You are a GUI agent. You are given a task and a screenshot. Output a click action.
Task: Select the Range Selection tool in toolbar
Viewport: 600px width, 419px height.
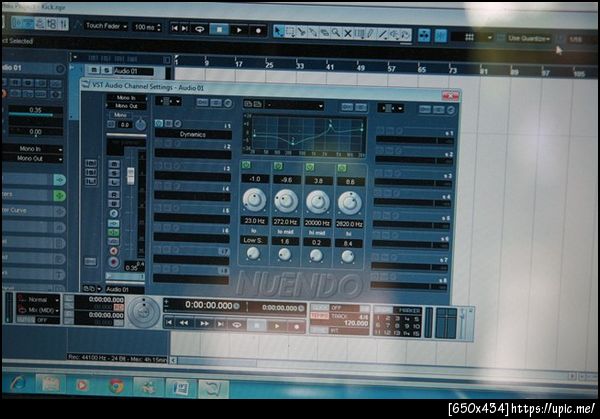(290, 32)
